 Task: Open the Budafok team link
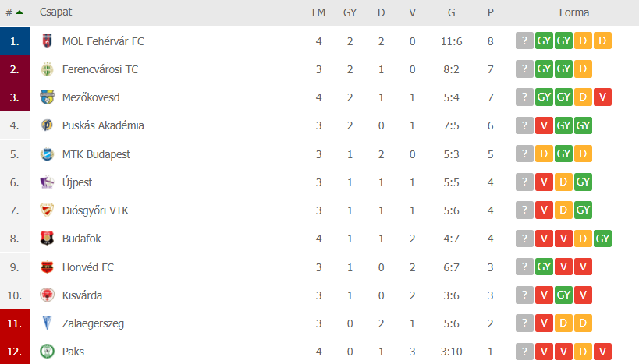pyautogui.click(x=81, y=239)
